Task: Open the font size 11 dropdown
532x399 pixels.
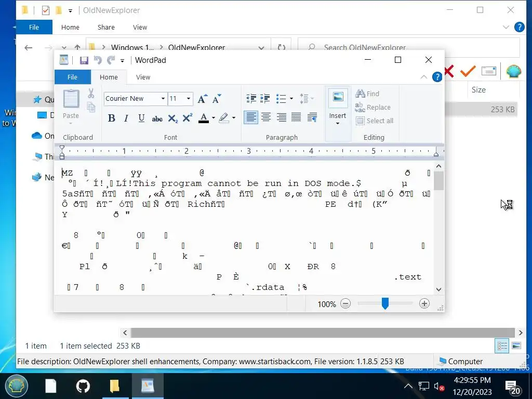Action: pyautogui.click(x=188, y=98)
